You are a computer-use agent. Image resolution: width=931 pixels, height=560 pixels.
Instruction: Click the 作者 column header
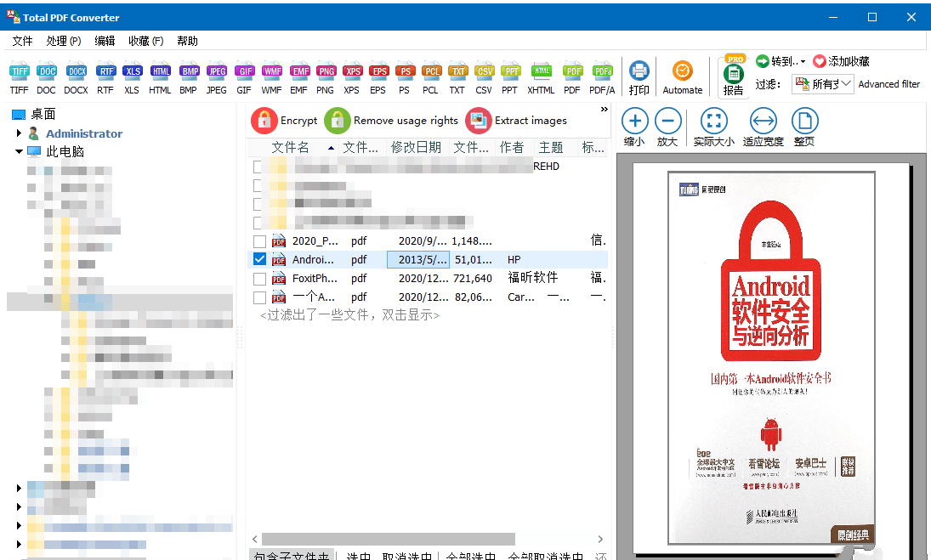512,147
